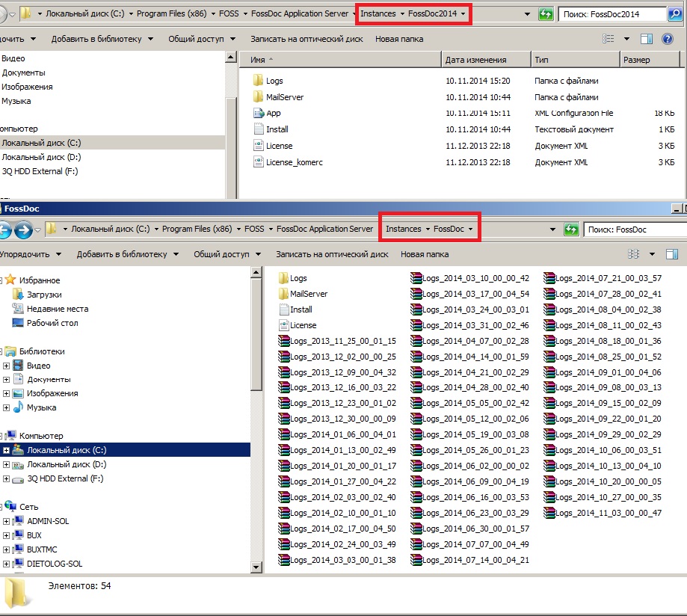Sort by the Дата изменения column header

(487, 60)
